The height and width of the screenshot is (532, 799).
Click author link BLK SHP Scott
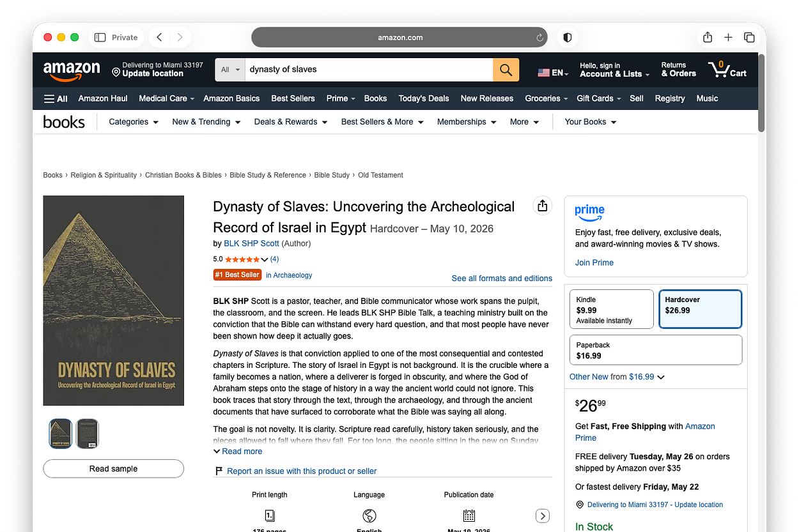(x=251, y=243)
